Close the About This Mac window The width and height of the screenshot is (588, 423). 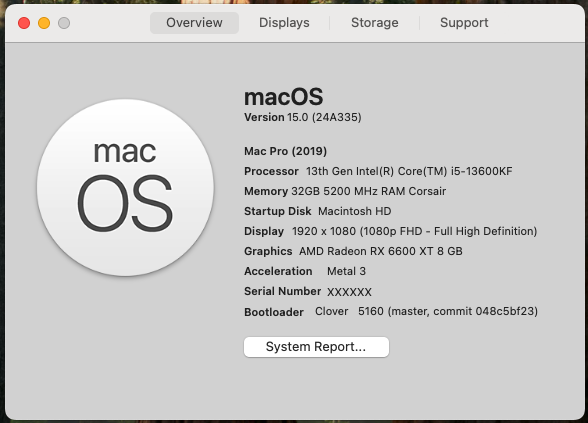[x=24, y=23]
